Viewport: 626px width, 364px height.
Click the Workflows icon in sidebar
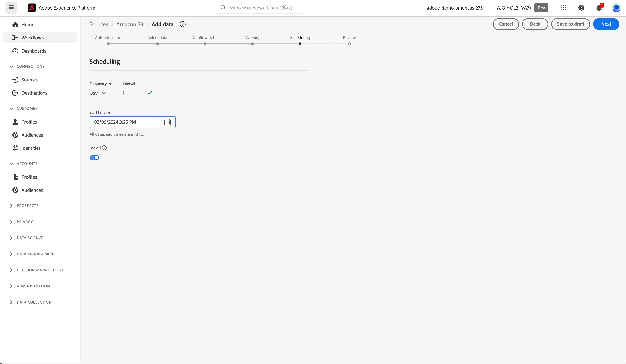tap(15, 37)
